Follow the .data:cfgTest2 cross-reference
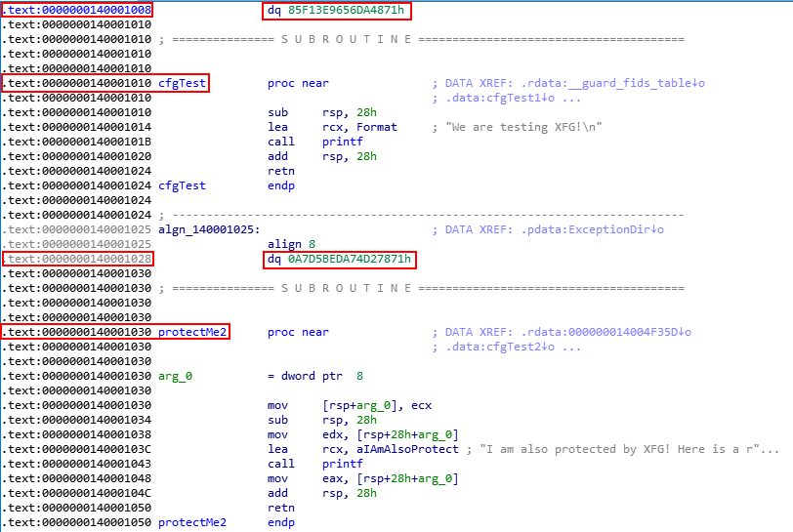The height and width of the screenshot is (532, 793). pos(500,347)
